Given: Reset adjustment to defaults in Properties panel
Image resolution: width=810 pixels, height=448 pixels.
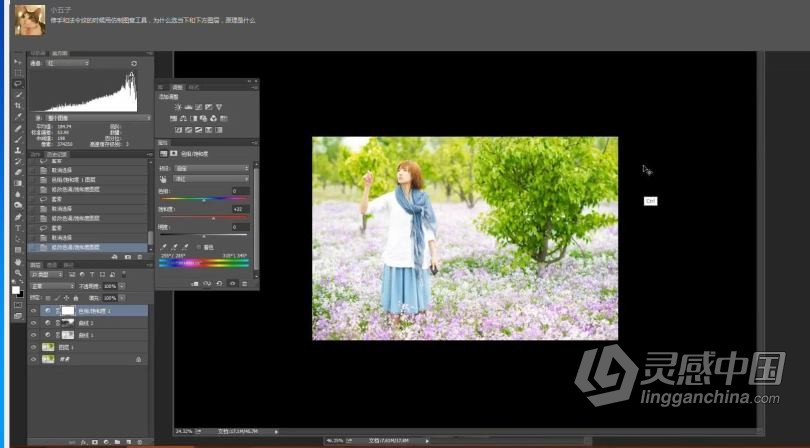Looking at the screenshot, I should point(219,284).
